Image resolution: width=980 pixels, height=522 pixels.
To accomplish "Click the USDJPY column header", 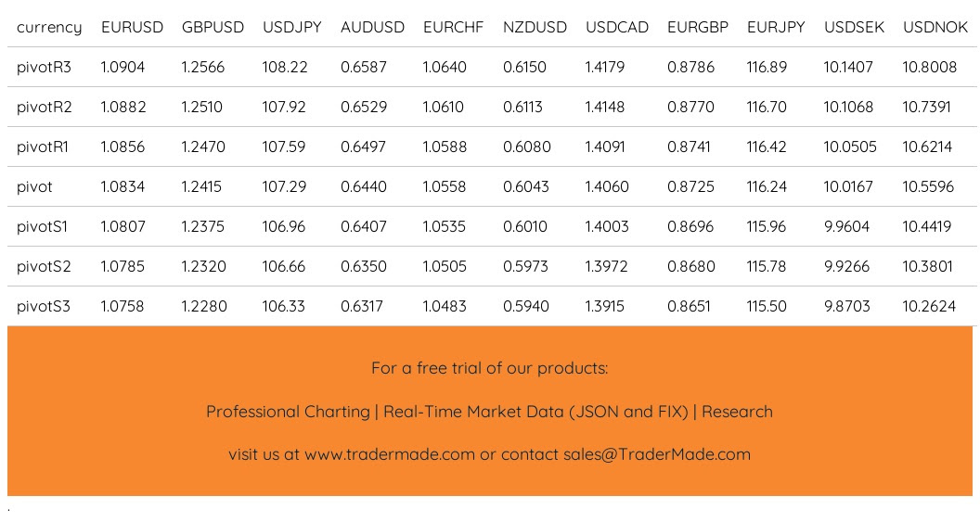I will click(x=291, y=27).
